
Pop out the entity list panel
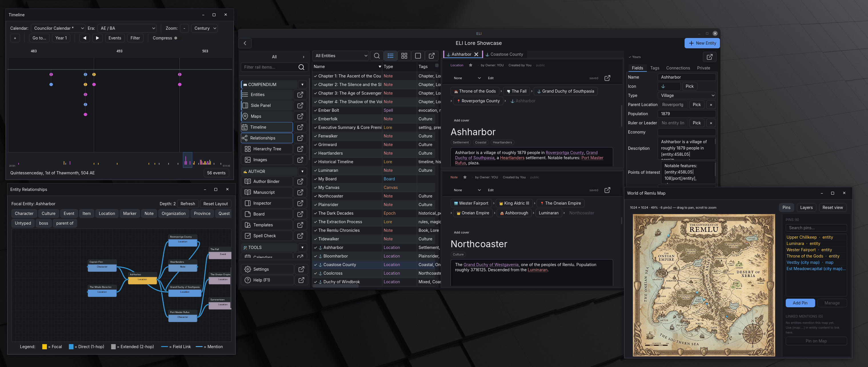(432, 56)
